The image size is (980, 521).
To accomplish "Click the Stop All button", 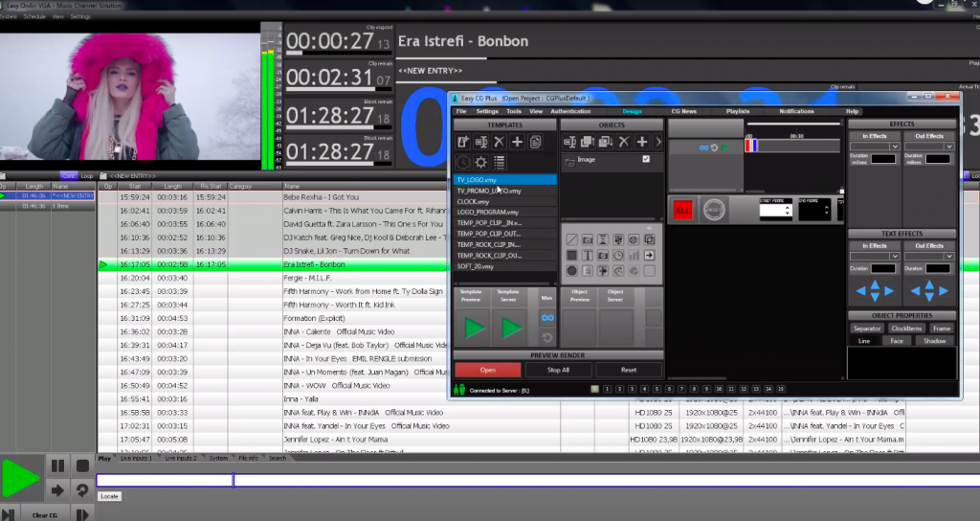I will [558, 370].
